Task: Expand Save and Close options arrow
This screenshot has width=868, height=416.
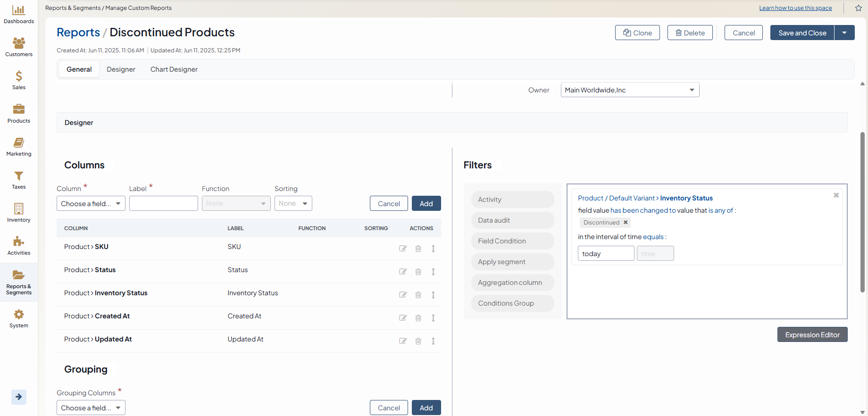Action: click(x=844, y=33)
